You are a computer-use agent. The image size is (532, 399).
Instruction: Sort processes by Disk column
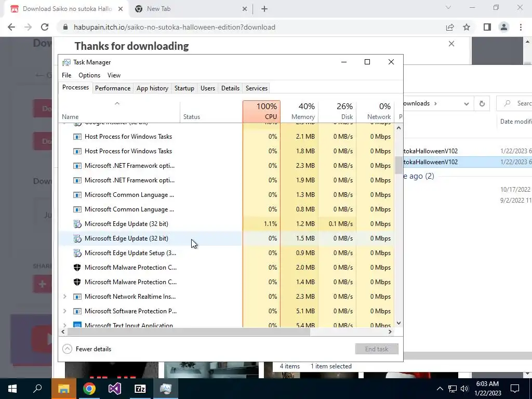tap(338, 112)
